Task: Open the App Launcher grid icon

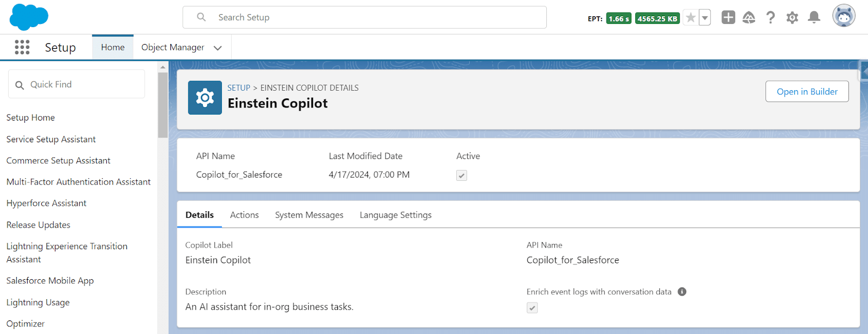Action: (22, 47)
